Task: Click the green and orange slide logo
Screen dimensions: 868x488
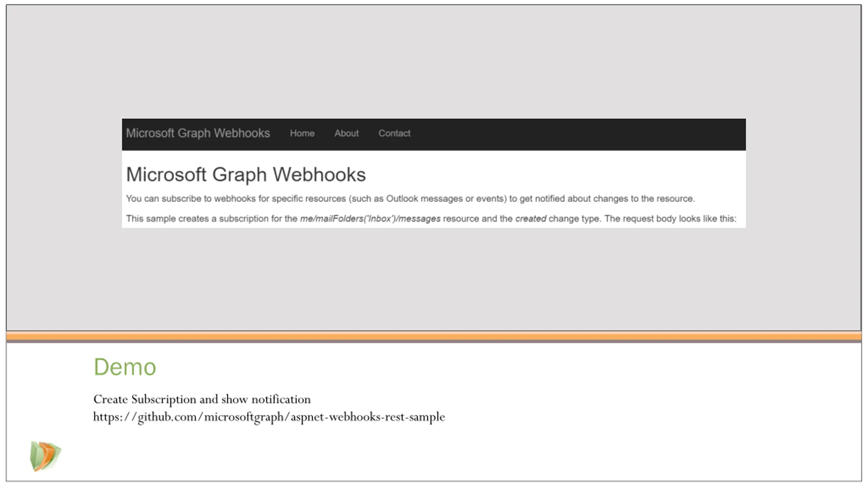Action: [x=45, y=456]
